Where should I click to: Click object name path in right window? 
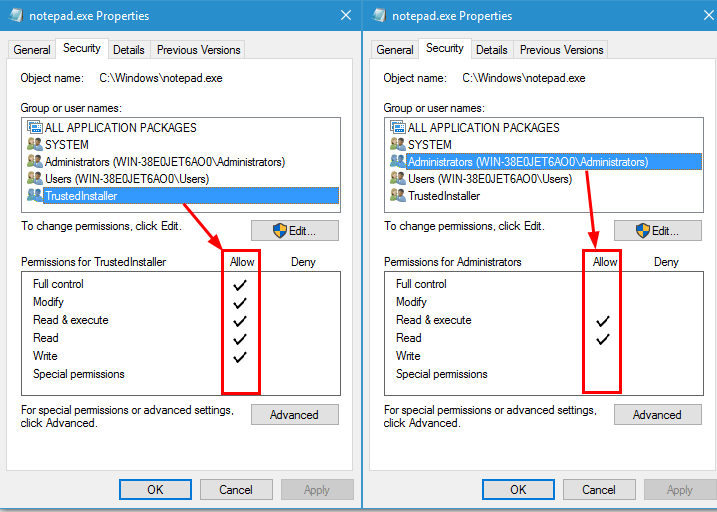524,78
